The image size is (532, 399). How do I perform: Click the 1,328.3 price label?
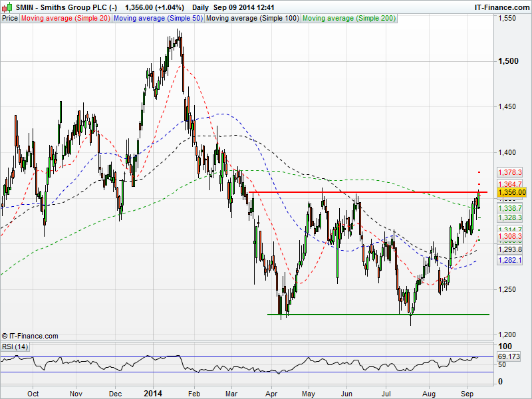(509, 217)
